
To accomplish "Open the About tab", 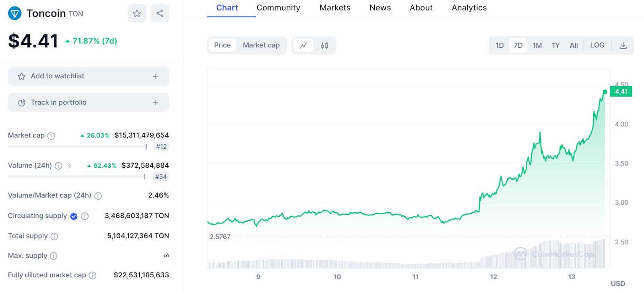I will click(421, 8).
